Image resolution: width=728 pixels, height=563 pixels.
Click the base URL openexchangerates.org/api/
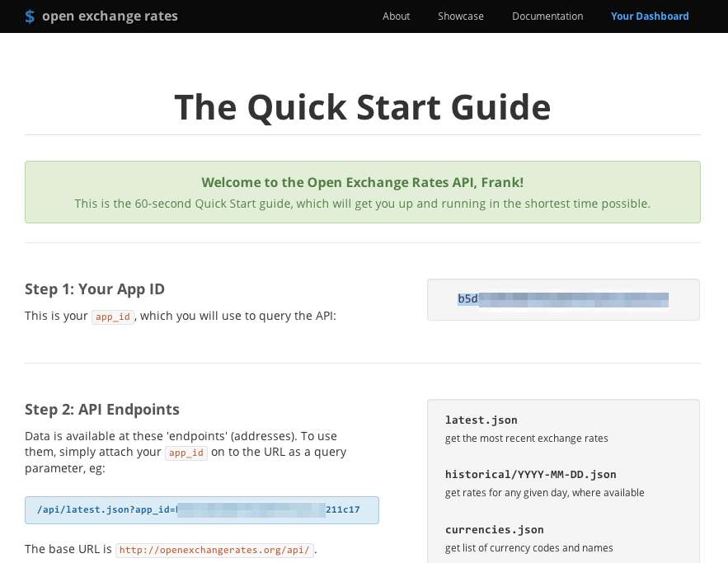(214, 550)
